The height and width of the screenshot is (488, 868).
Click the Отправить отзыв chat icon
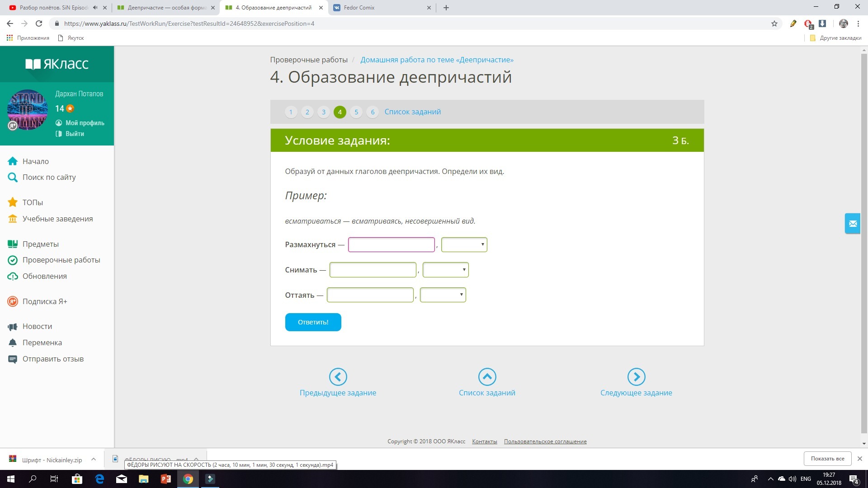tap(13, 359)
